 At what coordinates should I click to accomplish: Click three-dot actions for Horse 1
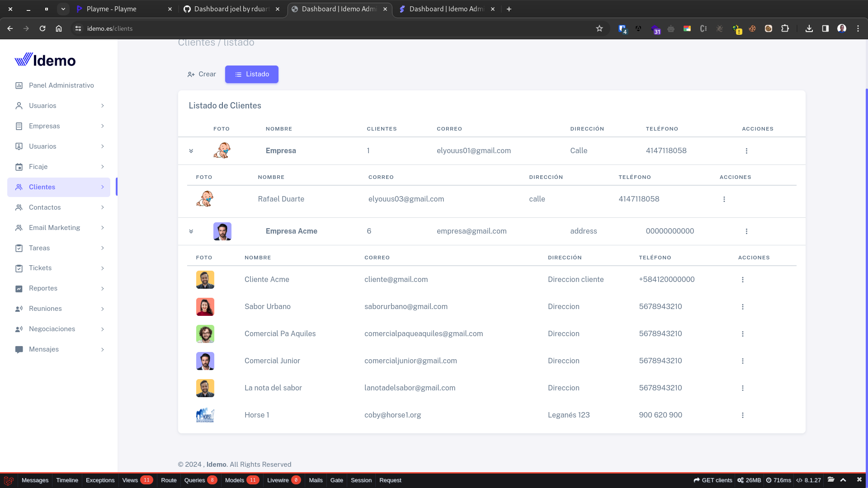742,415
